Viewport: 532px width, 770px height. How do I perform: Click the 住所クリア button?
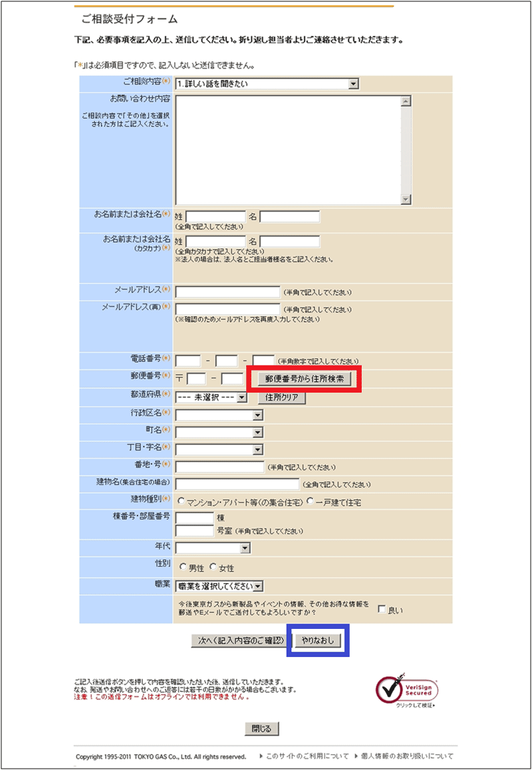(282, 397)
